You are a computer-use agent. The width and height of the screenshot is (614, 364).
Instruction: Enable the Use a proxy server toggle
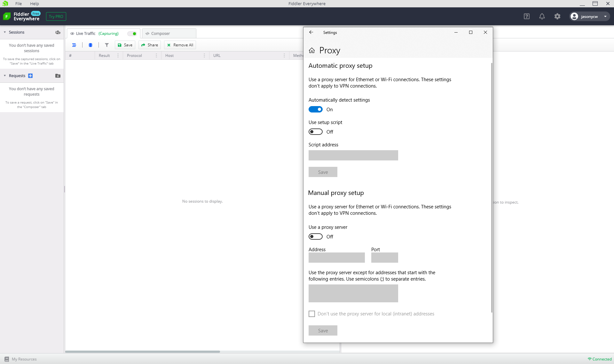pyautogui.click(x=316, y=237)
